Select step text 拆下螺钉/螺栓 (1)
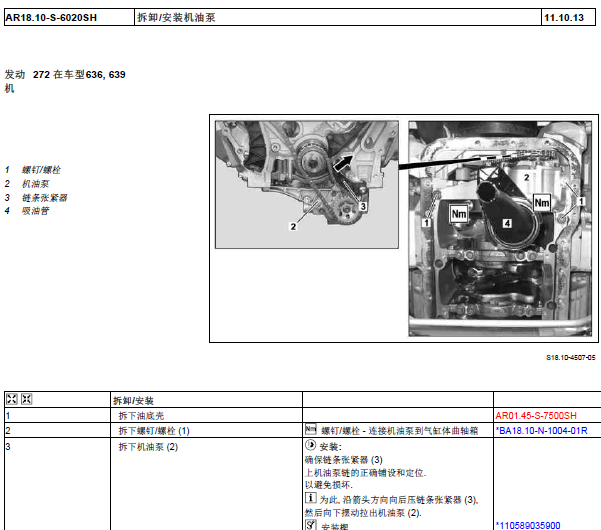 point(154,431)
